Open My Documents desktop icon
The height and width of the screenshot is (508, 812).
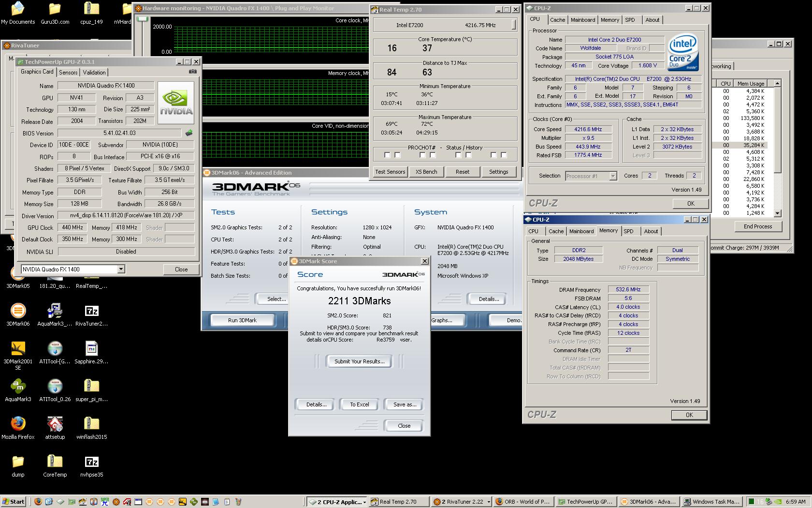[18, 14]
